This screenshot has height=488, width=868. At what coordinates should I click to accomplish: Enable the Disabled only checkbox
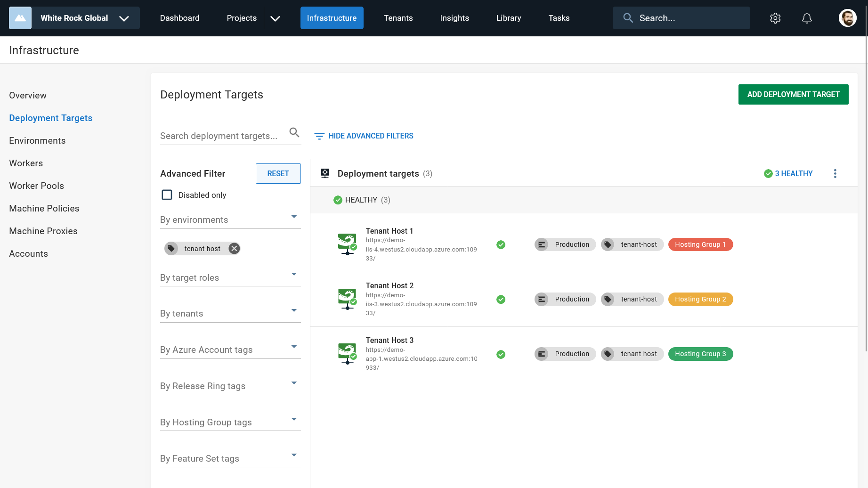click(167, 195)
